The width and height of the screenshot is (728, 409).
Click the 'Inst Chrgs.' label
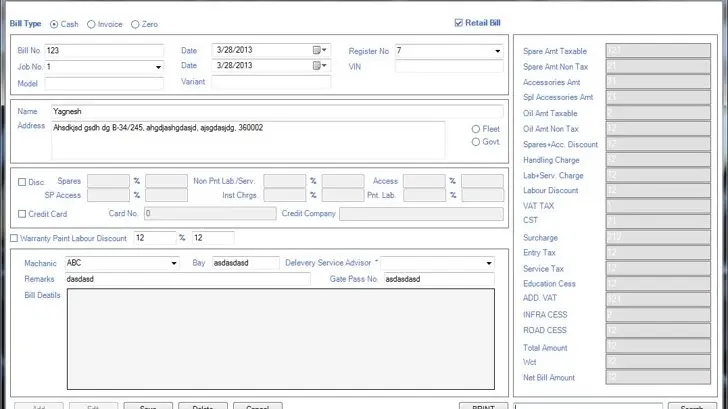coord(240,195)
